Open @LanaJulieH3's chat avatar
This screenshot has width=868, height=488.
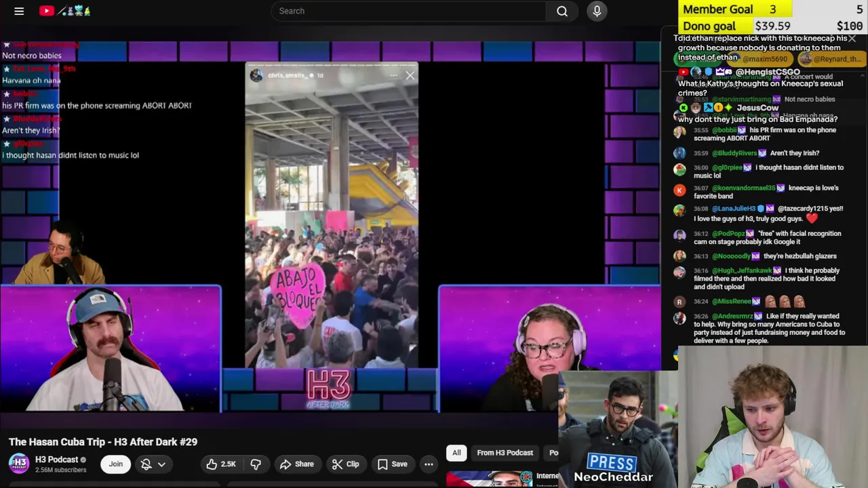[679, 212]
